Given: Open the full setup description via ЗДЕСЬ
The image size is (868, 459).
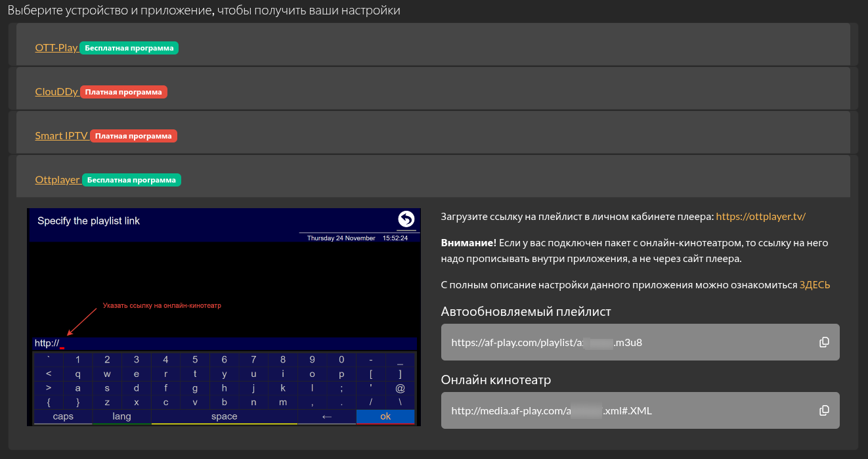Looking at the screenshot, I should (814, 285).
